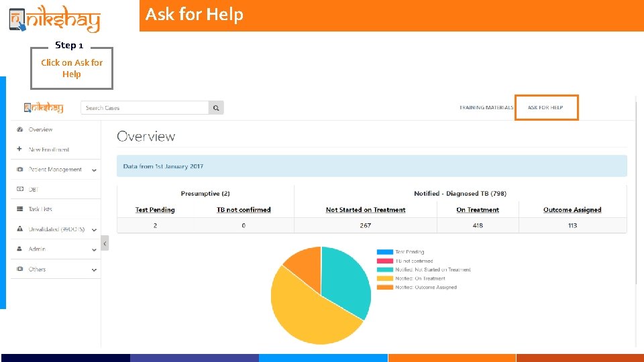
Task: Click the Not Started value 267
Action: coord(366,225)
